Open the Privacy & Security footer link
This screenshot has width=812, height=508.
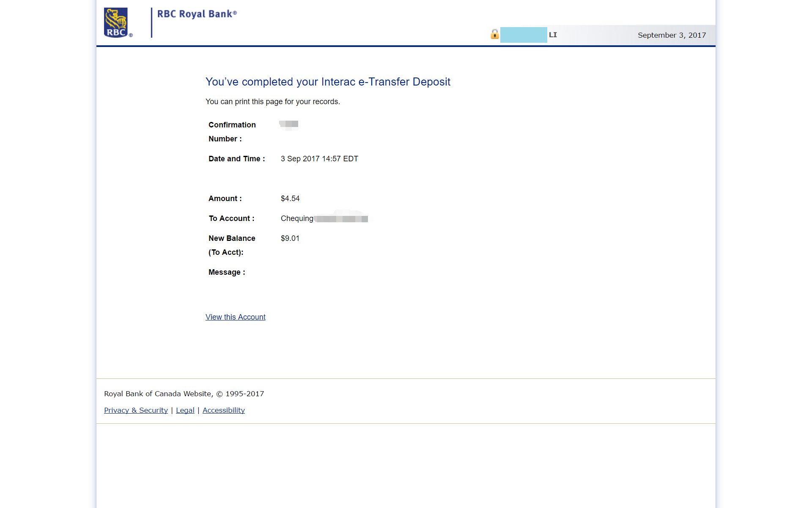(x=136, y=410)
